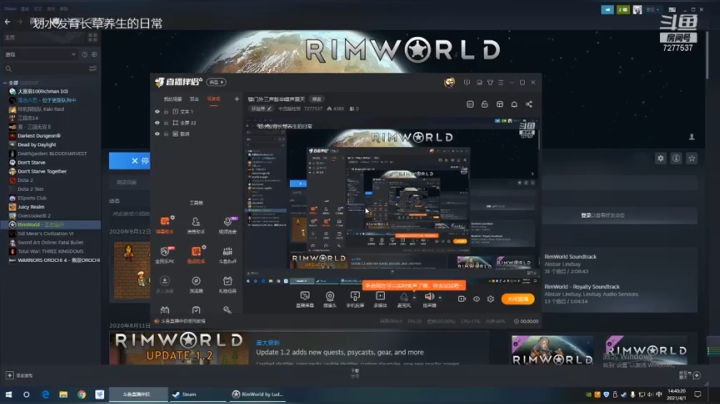Switch Steam library to grid view
Image resolution: width=720 pixels, height=404 pixels.
(93, 37)
